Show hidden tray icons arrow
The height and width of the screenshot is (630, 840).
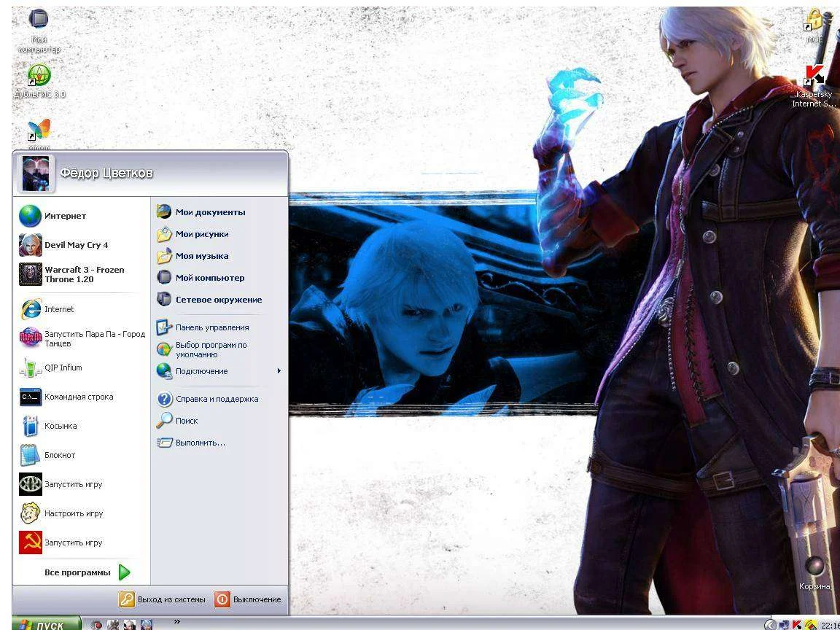[x=770, y=625]
